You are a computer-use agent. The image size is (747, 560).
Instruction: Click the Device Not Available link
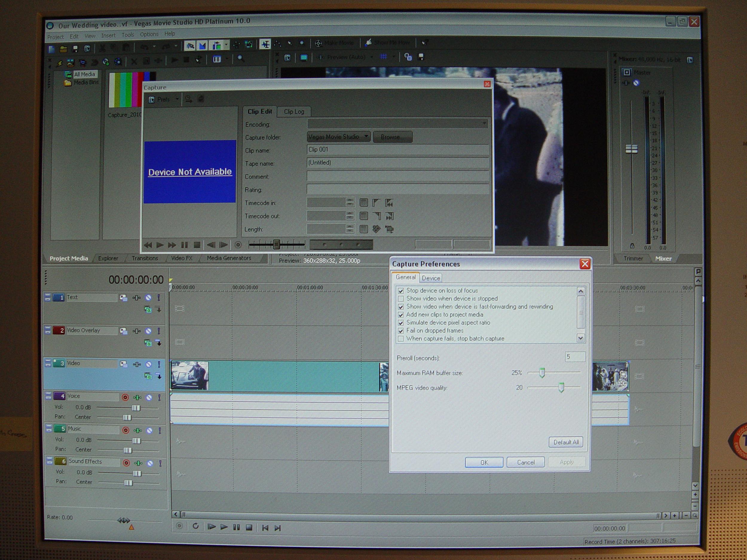pyautogui.click(x=190, y=172)
